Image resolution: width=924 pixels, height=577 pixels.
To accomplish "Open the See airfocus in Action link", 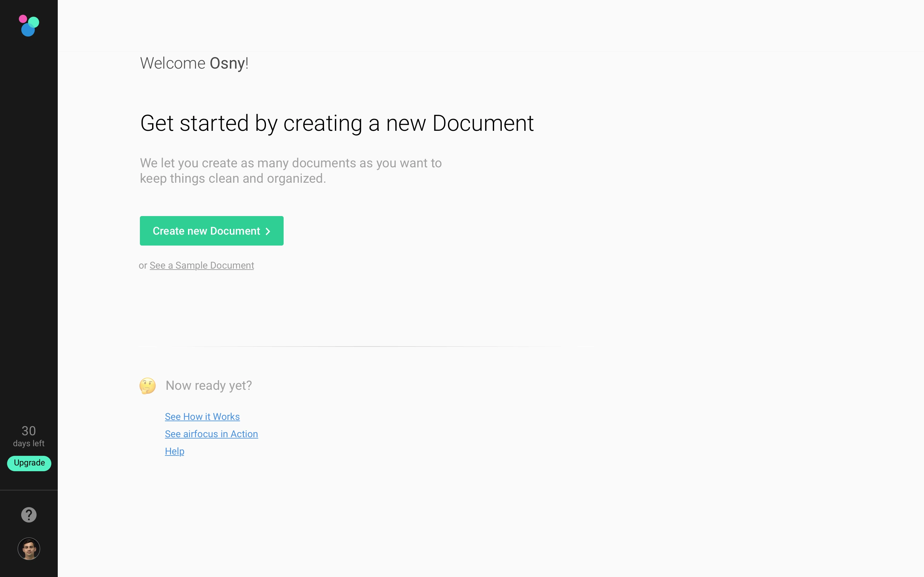I will (x=211, y=434).
